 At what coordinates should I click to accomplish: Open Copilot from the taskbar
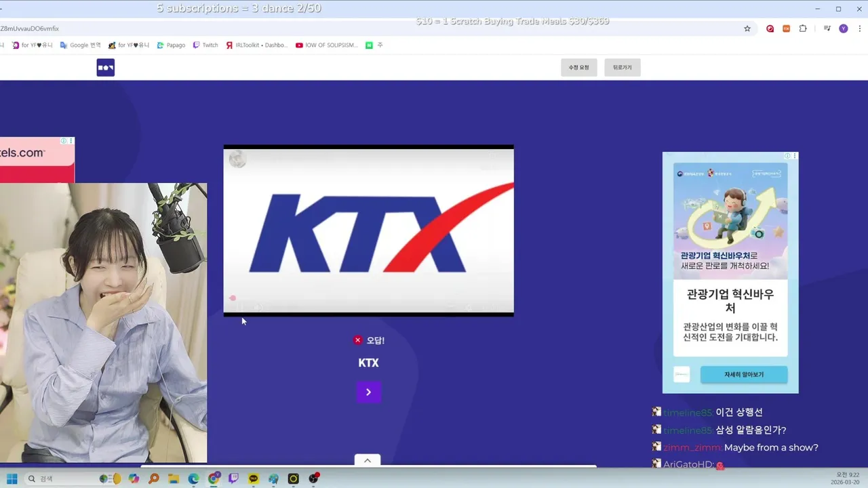[134, 479]
